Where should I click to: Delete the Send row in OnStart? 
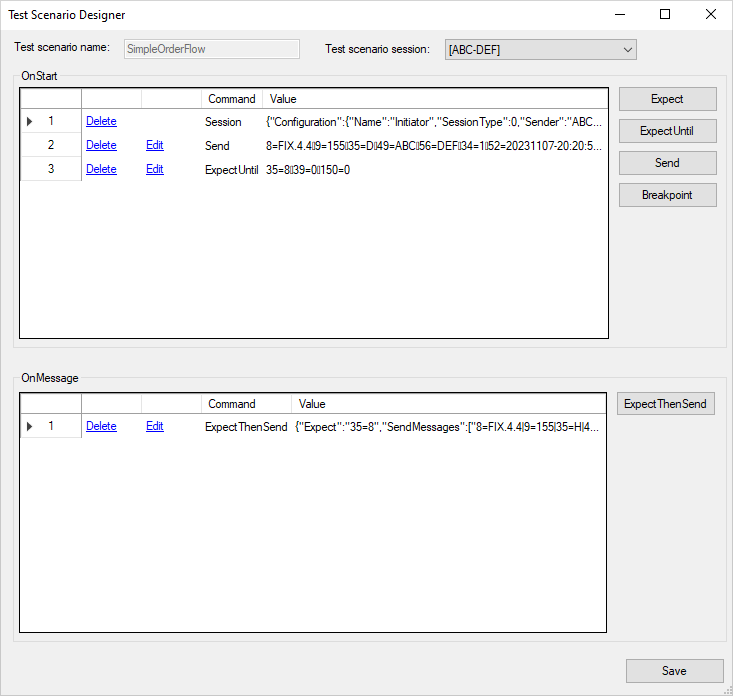pos(101,145)
